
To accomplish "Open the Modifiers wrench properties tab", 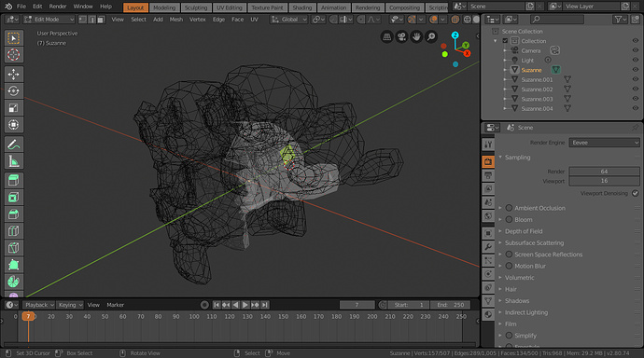I will point(488,246).
